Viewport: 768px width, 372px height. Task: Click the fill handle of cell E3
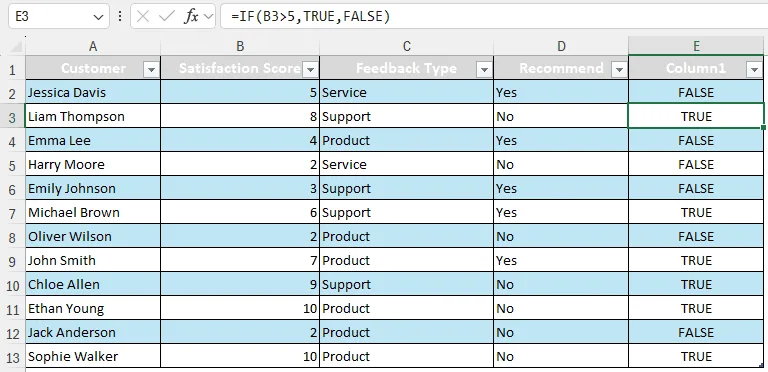tap(764, 127)
